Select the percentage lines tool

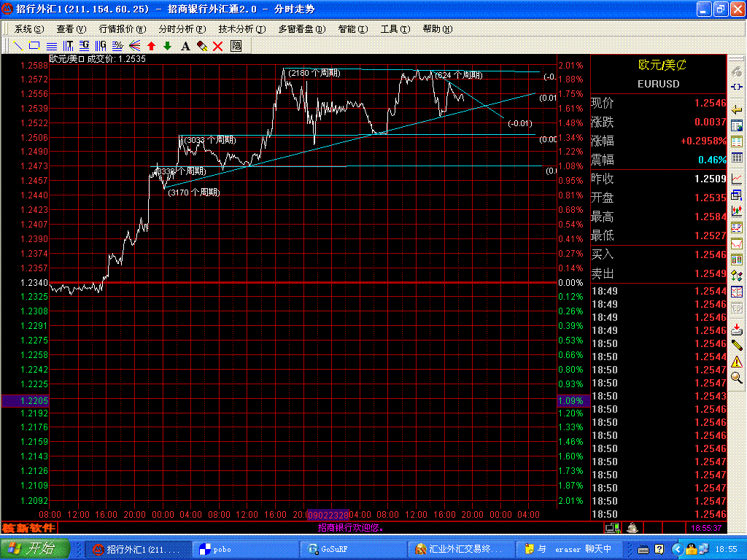click(x=117, y=46)
